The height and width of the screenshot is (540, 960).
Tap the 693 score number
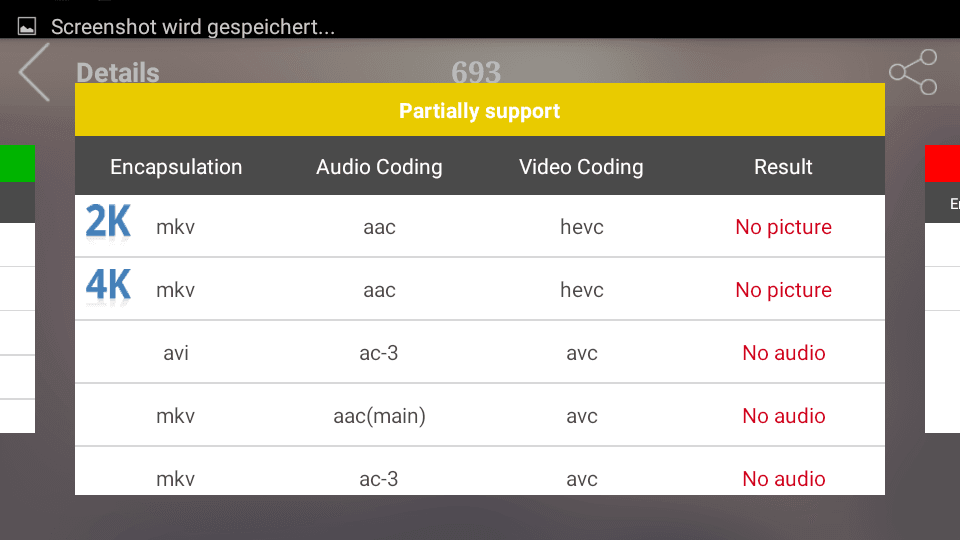click(x=476, y=72)
